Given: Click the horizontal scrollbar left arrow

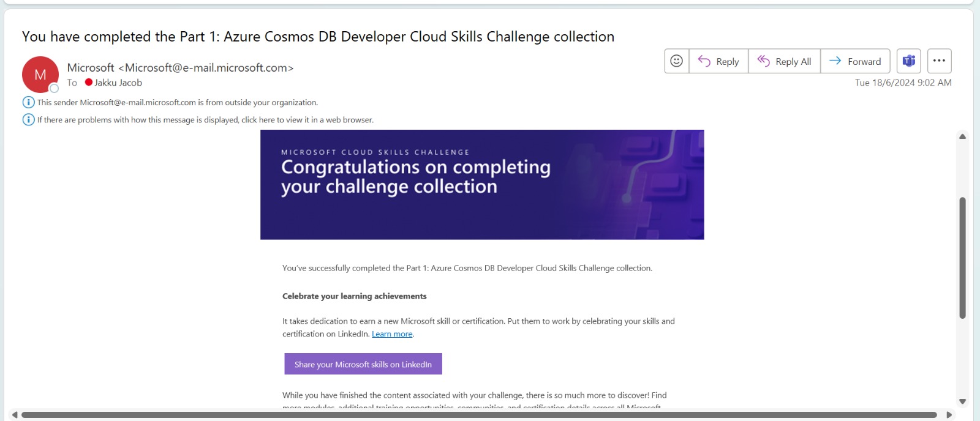Looking at the screenshot, I should (x=15, y=415).
